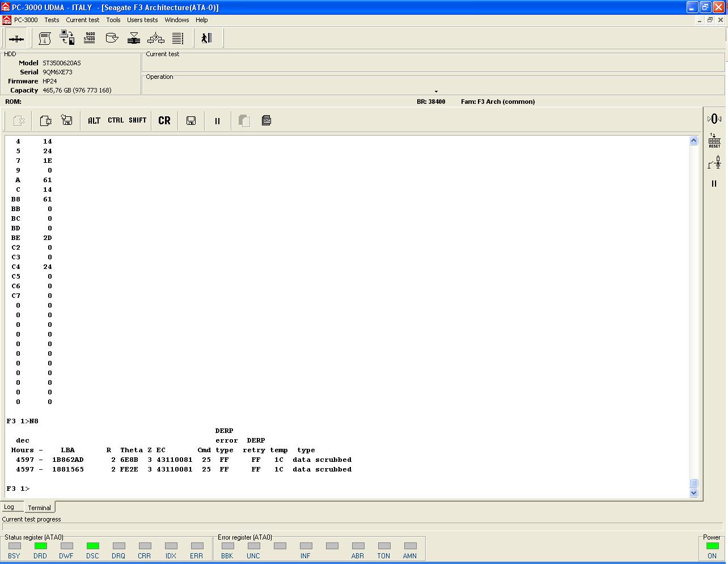Click the ERR status register label

(197, 555)
